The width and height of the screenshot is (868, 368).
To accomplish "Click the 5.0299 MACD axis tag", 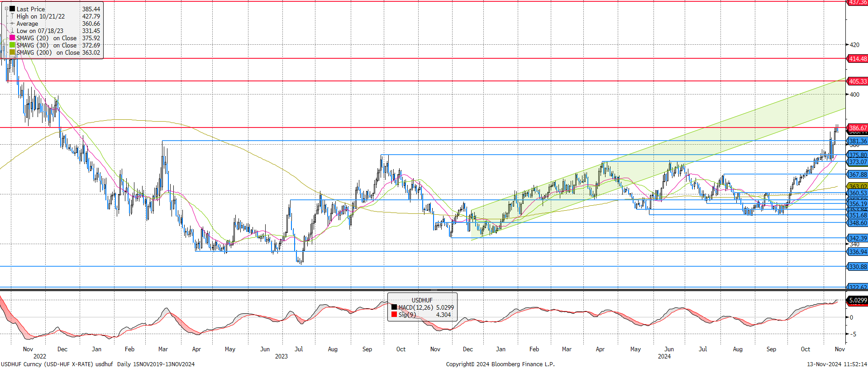I will 858,300.
